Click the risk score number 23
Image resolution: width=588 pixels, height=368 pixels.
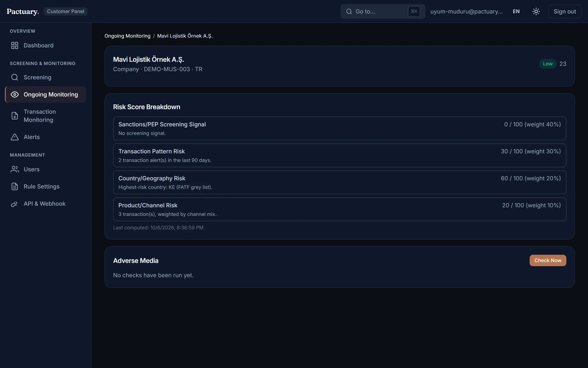[x=563, y=64]
